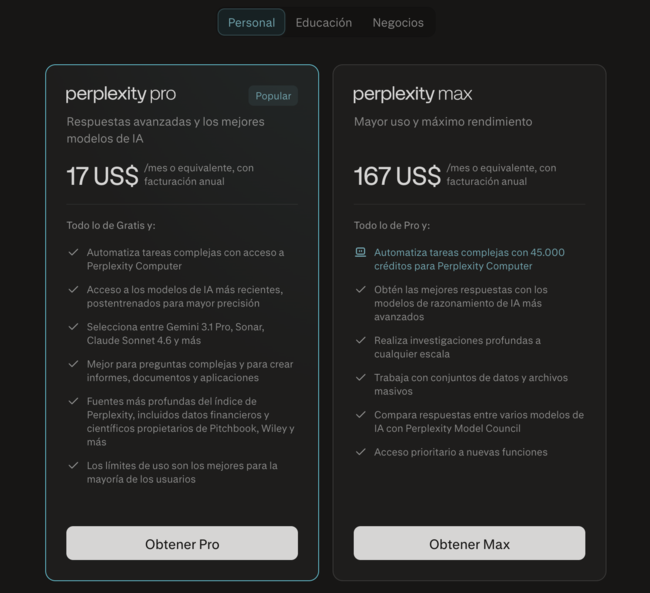Click checkmark next to Gemini 3.1 Pro feature

[x=73, y=327]
